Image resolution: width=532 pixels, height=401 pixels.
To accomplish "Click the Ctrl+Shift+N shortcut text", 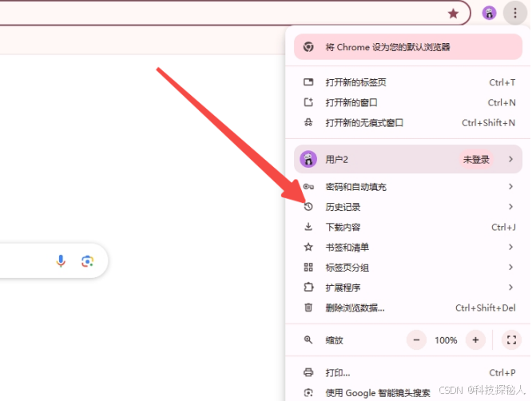I will click(x=488, y=123).
